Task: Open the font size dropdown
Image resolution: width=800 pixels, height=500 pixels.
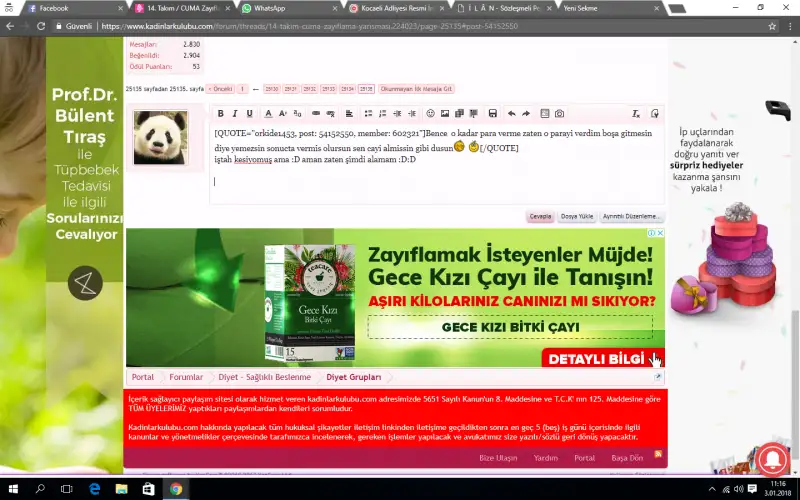Action: pos(283,114)
